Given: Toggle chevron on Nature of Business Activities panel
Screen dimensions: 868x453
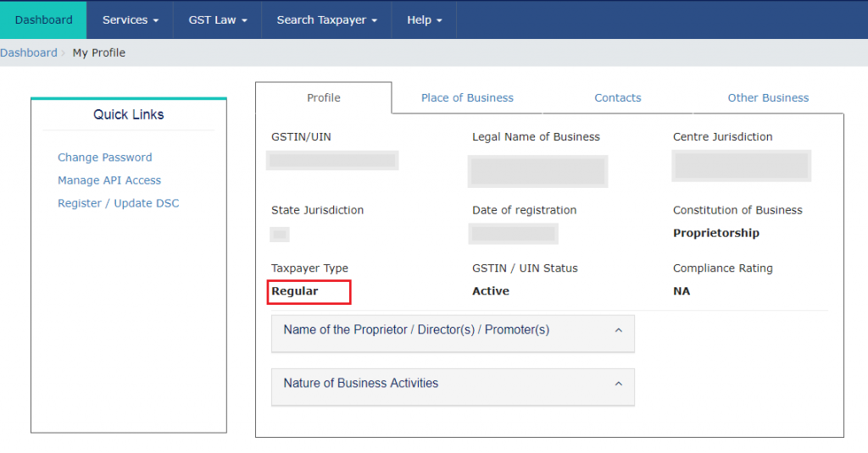Looking at the screenshot, I should tap(618, 384).
